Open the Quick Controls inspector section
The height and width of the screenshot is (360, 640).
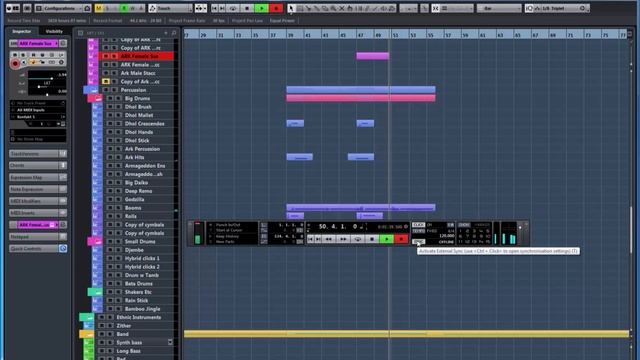34,248
